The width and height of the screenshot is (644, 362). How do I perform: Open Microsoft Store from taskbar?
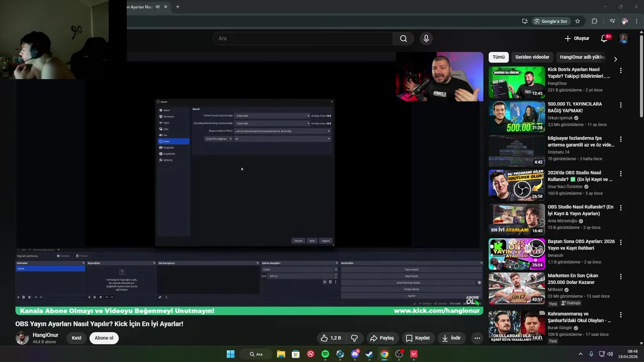[296, 354]
